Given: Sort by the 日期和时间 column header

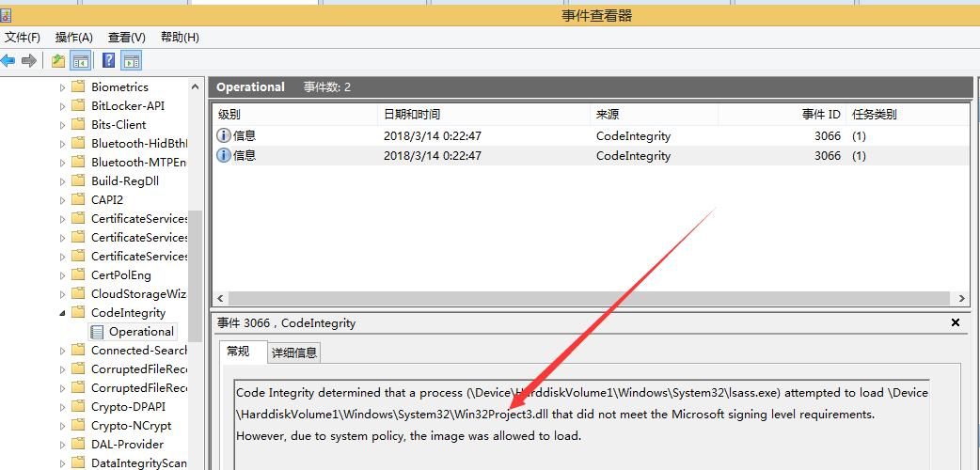Looking at the screenshot, I should pyautogui.click(x=484, y=115).
